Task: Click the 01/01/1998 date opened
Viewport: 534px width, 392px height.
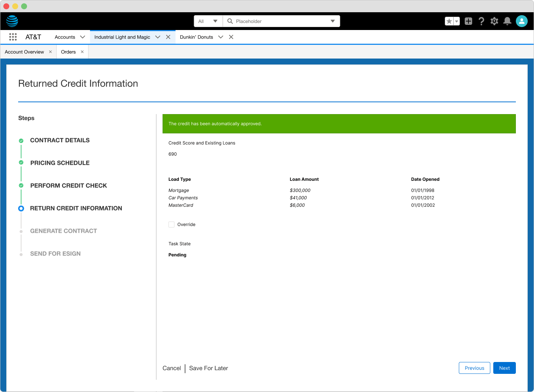Action: point(423,190)
